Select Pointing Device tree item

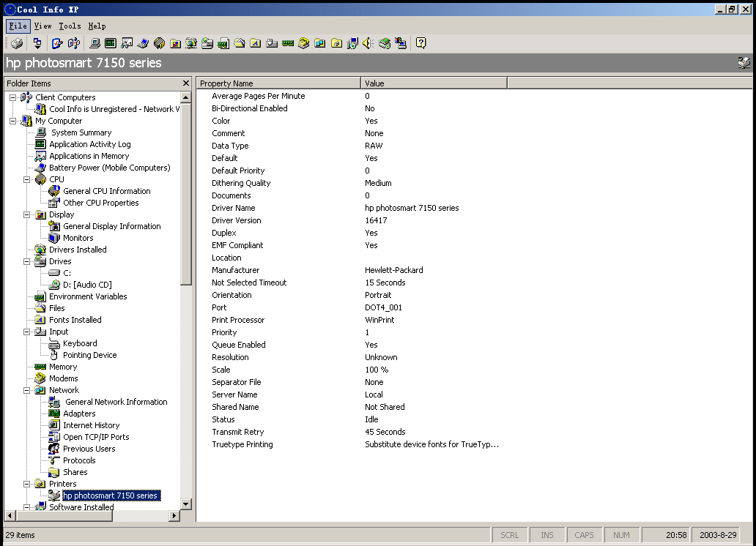(x=89, y=355)
